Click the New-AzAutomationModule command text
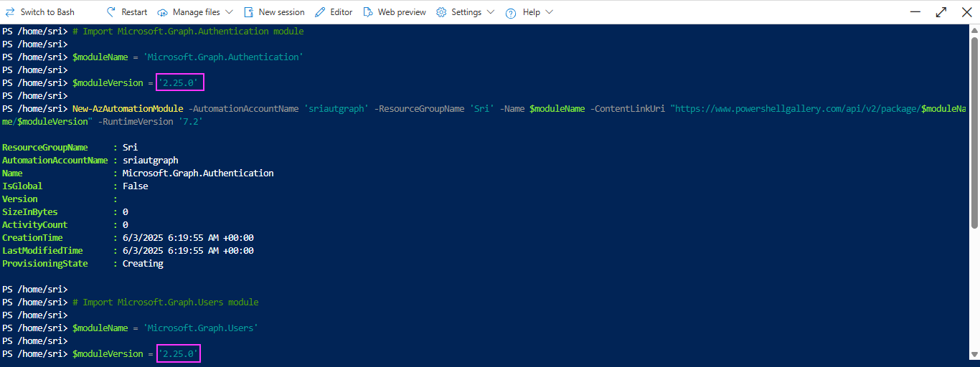 pos(128,109)
